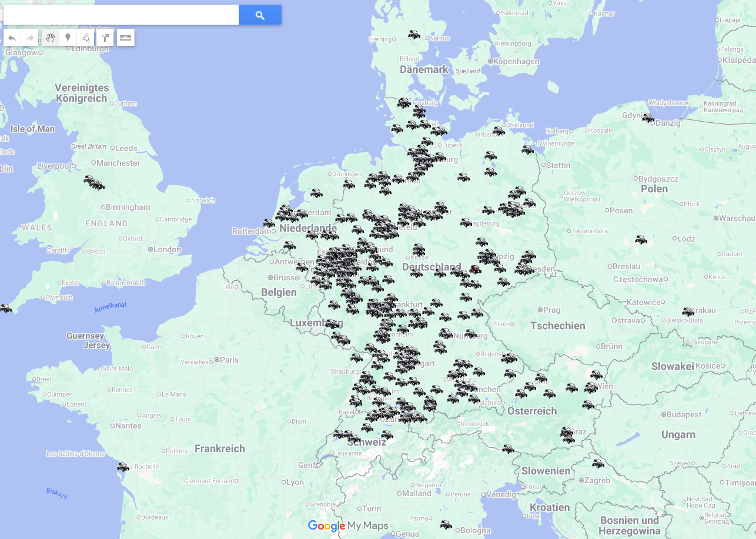Activate the Draw a line tool
The height and width of the screenshot is (539, 756).
coord(86,38)
